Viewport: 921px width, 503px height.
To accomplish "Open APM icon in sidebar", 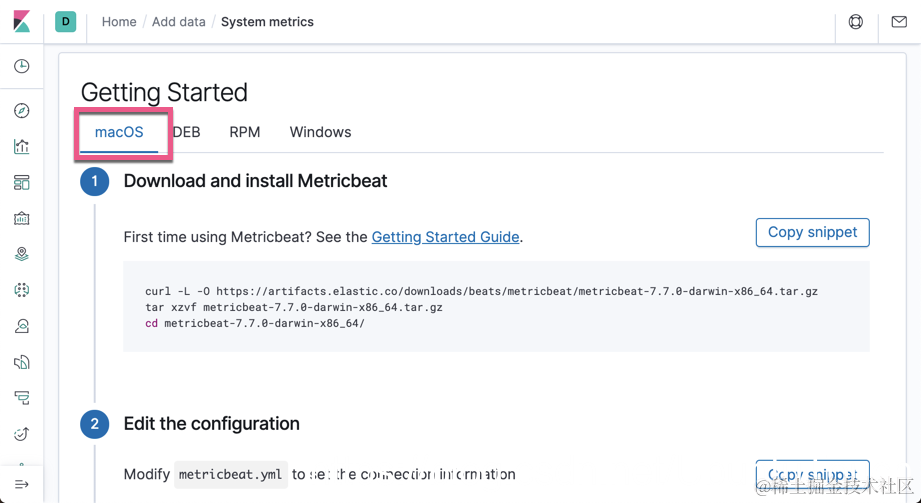I will (22, 398).
